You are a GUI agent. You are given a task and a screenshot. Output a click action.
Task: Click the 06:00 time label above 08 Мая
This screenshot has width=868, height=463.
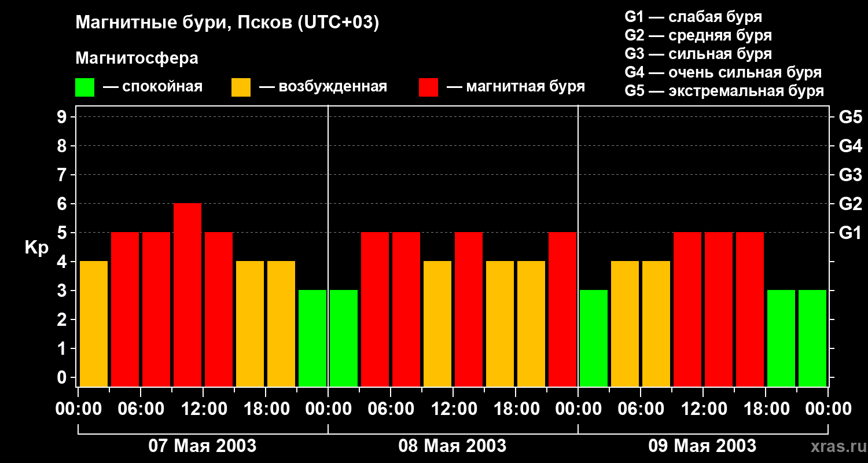click(x=390, y=409)
